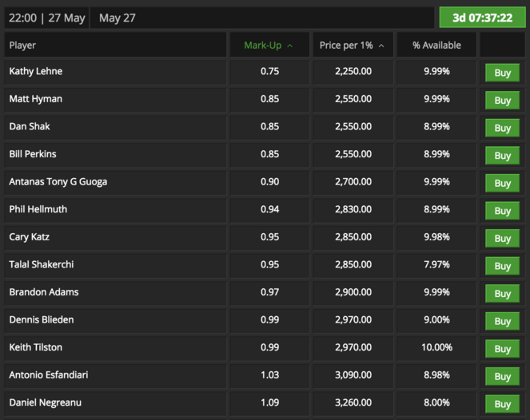Click the Mark-Up sort arrow icon

click(x=289, y=46)
